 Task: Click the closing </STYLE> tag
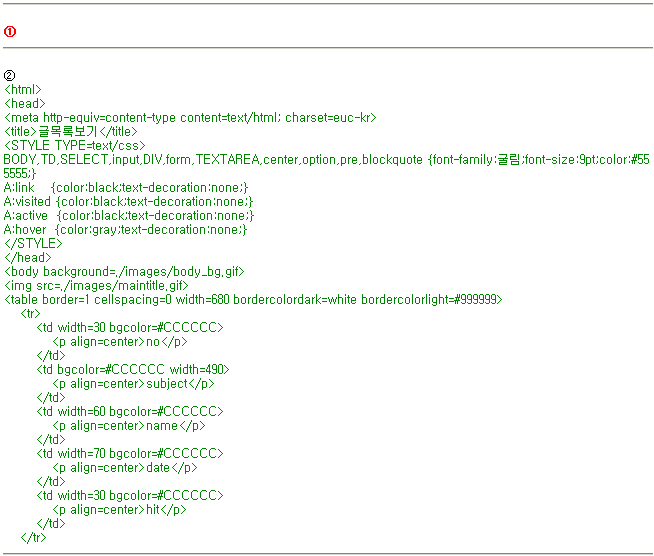[33, 243]
